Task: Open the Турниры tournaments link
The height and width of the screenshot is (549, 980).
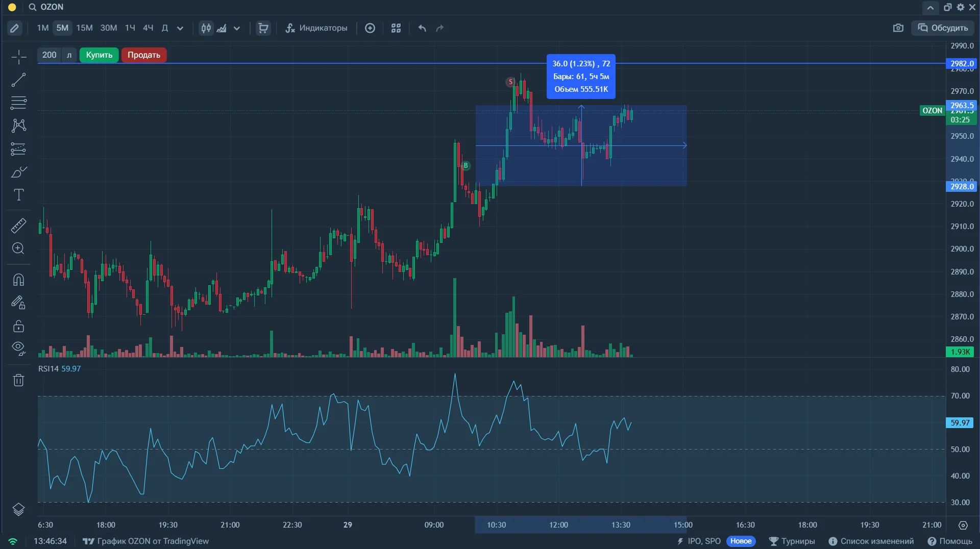Action: (792, 541)
